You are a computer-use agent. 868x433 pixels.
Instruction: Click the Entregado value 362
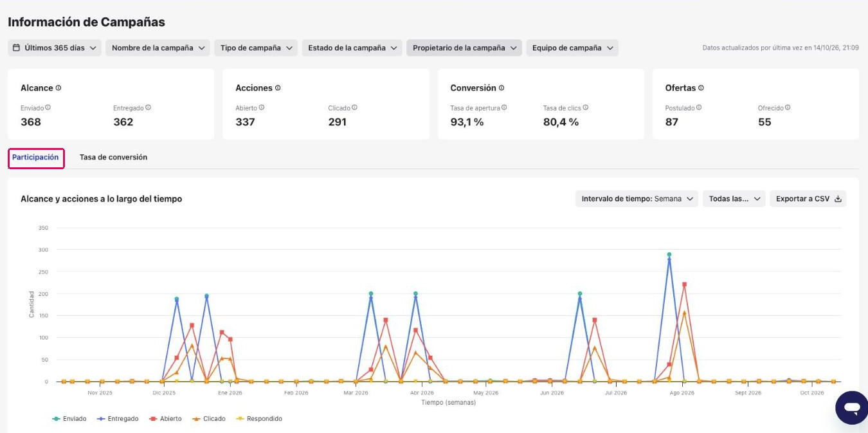pos(123,122)
